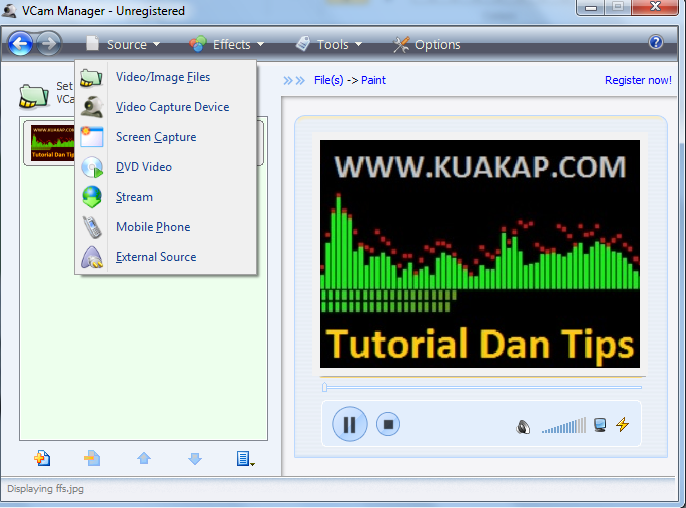The height and width of the screenshot is (508, 686).
Task: Move playlist item down with blue arrow
Action: click(x=195, y=459)
